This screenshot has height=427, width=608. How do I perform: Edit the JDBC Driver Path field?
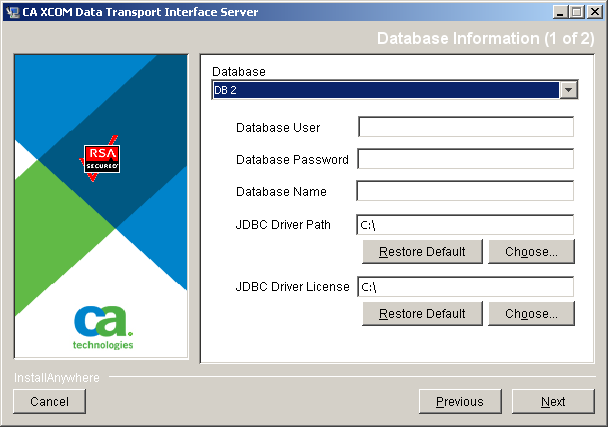[465, 225]
